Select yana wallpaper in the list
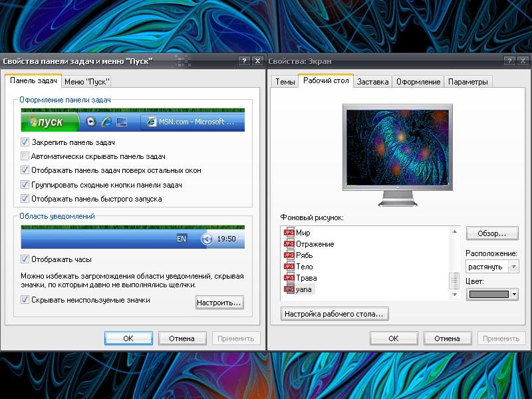The width and height of the screenshot is (532, 399). (x=304, y=289)
